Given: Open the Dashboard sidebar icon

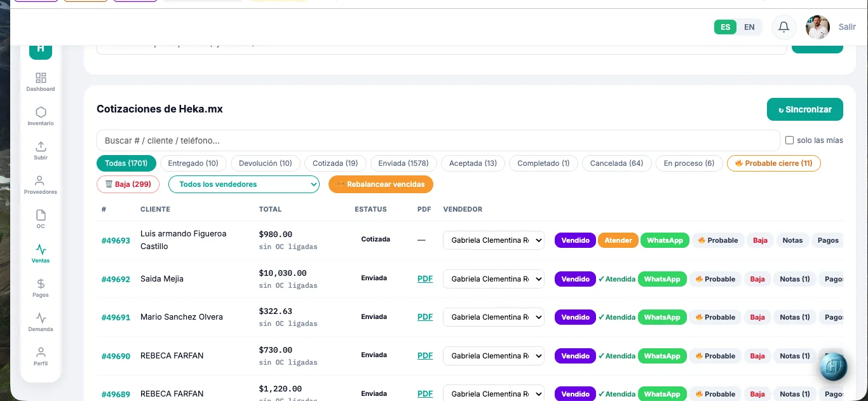Looking at the screenshot, I should [41, 81].
